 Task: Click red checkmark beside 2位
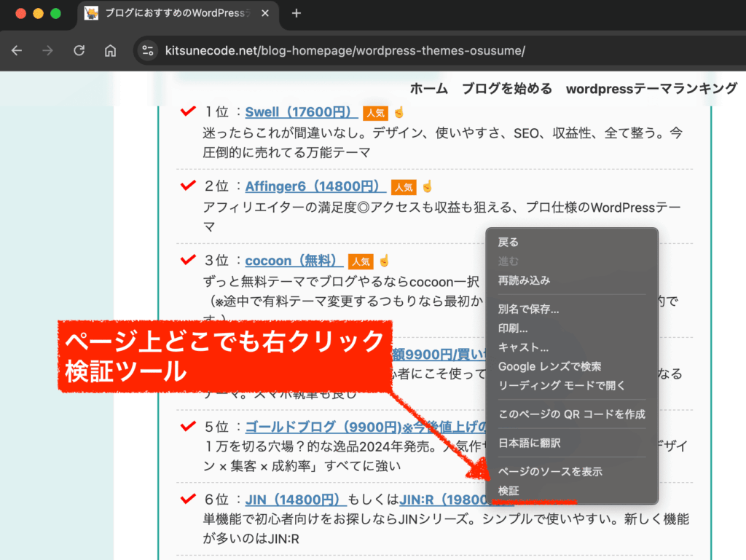(188, 186)
